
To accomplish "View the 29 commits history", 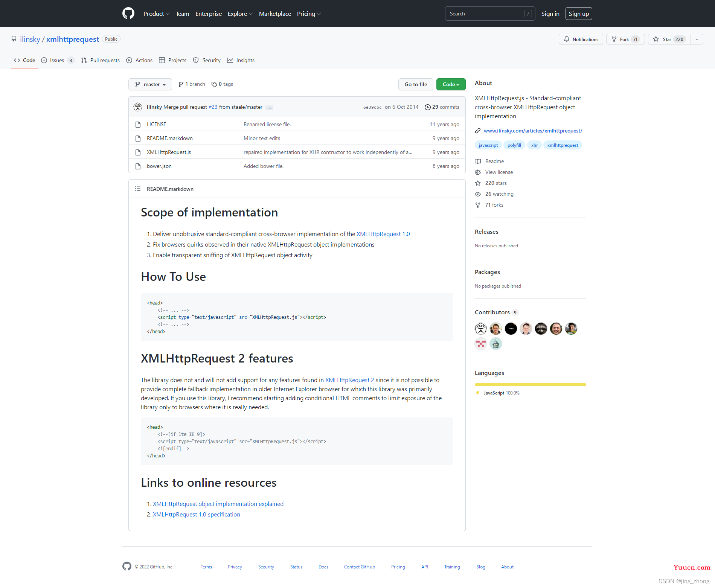I will point(442,107).
